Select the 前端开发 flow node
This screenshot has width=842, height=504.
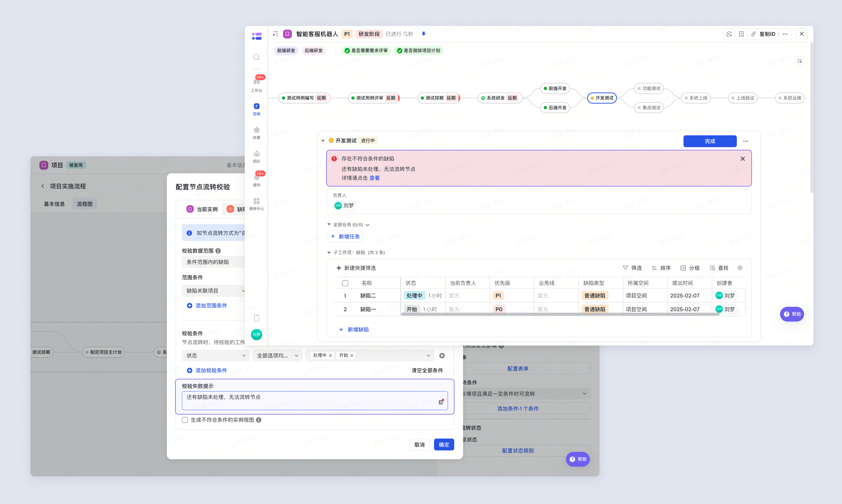click(555, 88)
